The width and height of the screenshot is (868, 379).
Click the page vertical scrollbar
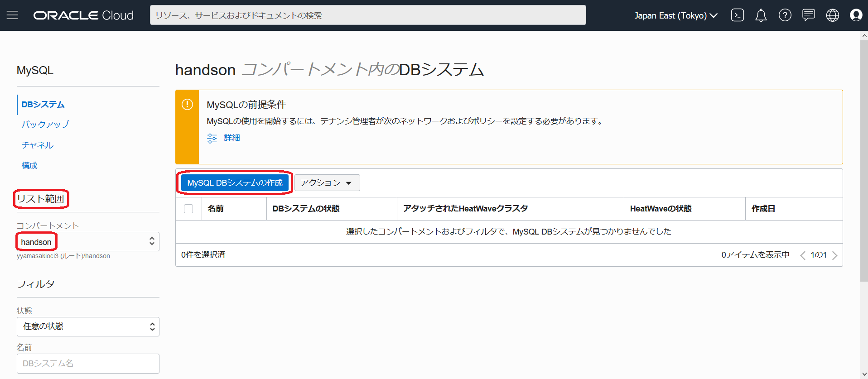[864, 161]
